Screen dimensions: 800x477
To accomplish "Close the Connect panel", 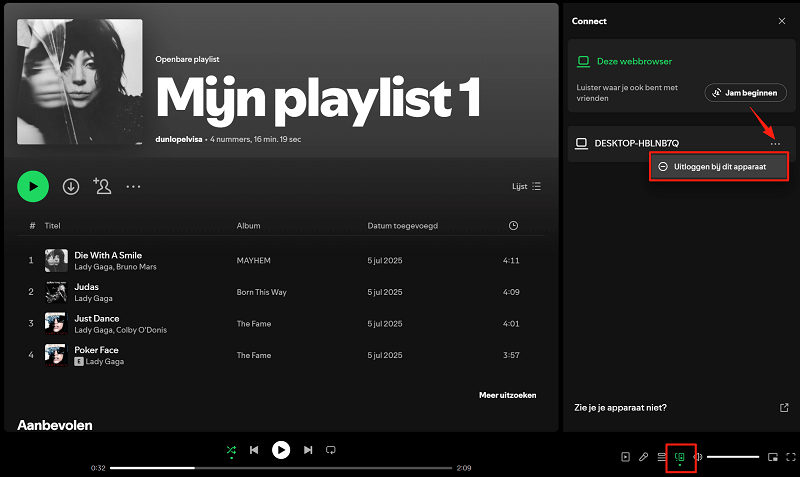I will pos(782,21).
